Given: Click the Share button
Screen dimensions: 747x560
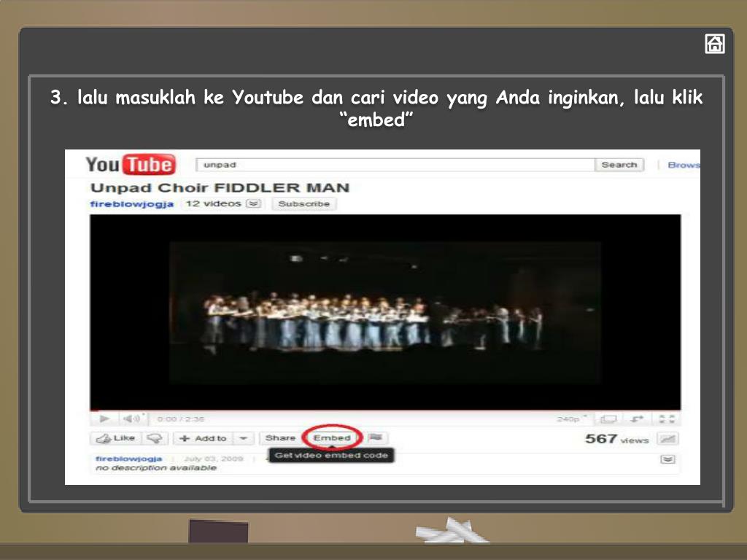Looking at the screenshot, I should coord(281,437).
